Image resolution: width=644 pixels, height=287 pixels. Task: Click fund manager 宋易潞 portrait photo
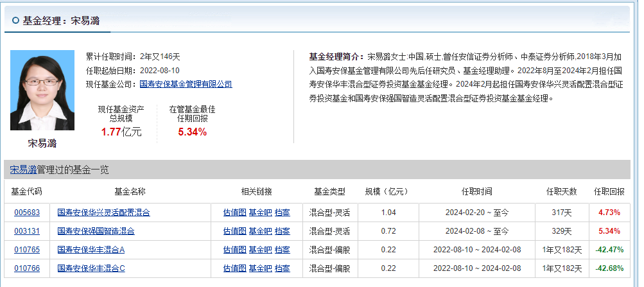point(42,91)
